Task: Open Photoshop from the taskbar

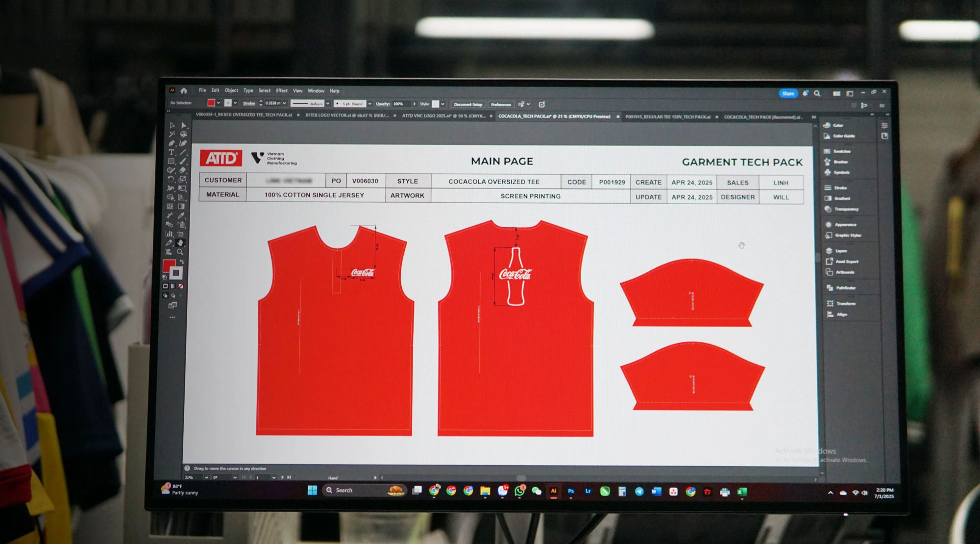Action: (571, 491)
